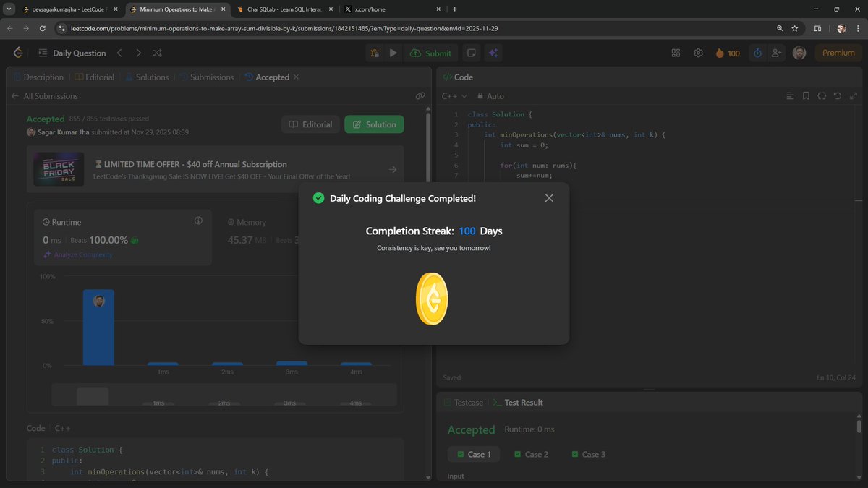Click the gold LeetCoin icon
The image size is (868, 488).
coord(432,299)
